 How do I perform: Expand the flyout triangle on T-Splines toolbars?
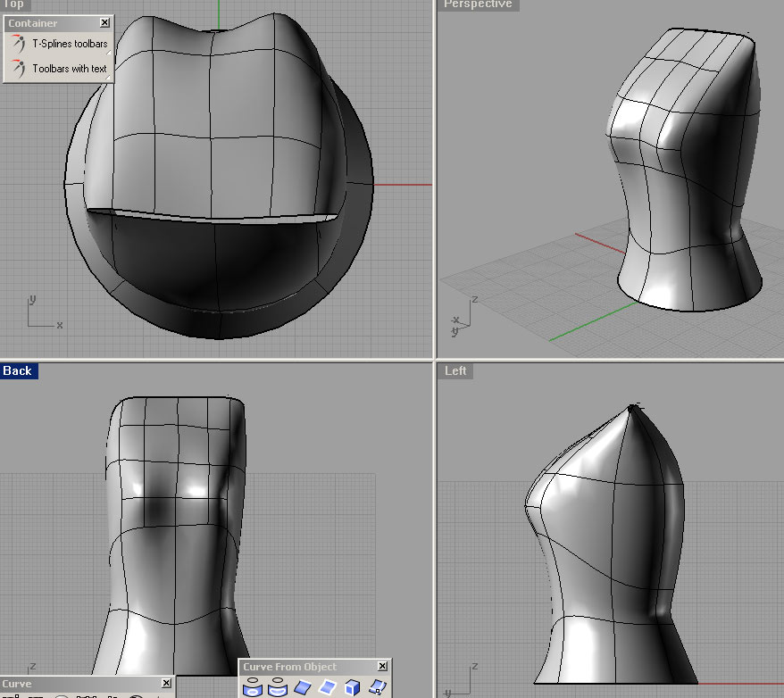click(x=109, y=54)
